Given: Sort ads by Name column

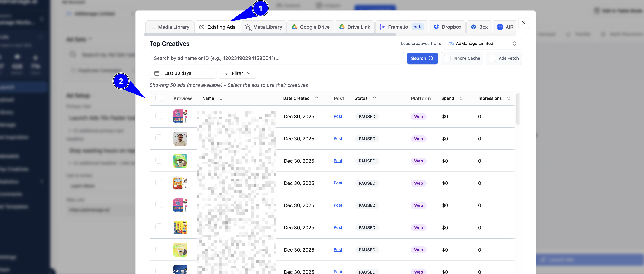Looking at the screenshot, I should click(213, 98).
